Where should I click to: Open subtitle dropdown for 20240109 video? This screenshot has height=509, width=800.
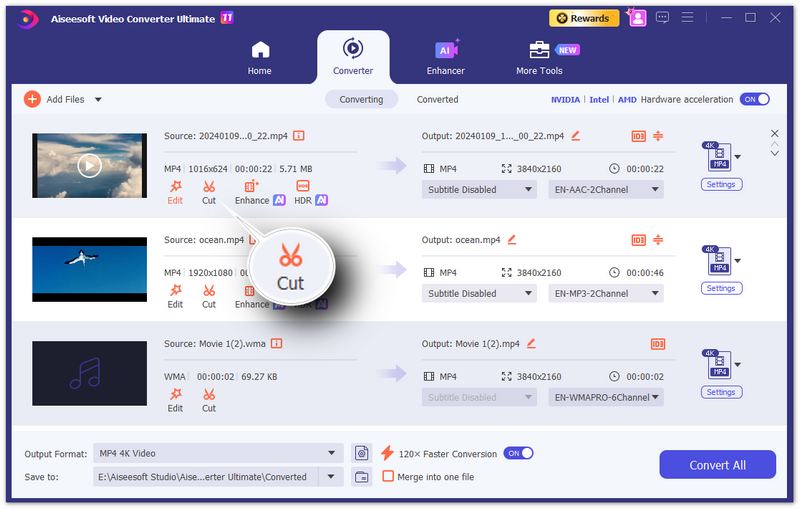[x=479, y=190]
